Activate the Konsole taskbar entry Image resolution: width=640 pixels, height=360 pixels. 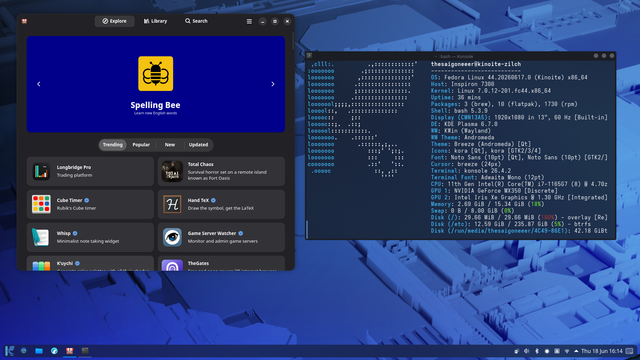85,351
